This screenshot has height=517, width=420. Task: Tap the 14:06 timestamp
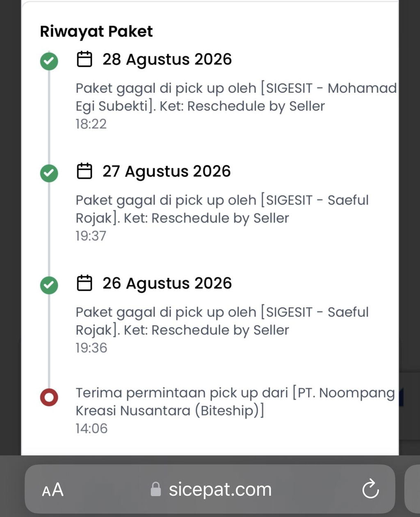click(x=91, y=428)
